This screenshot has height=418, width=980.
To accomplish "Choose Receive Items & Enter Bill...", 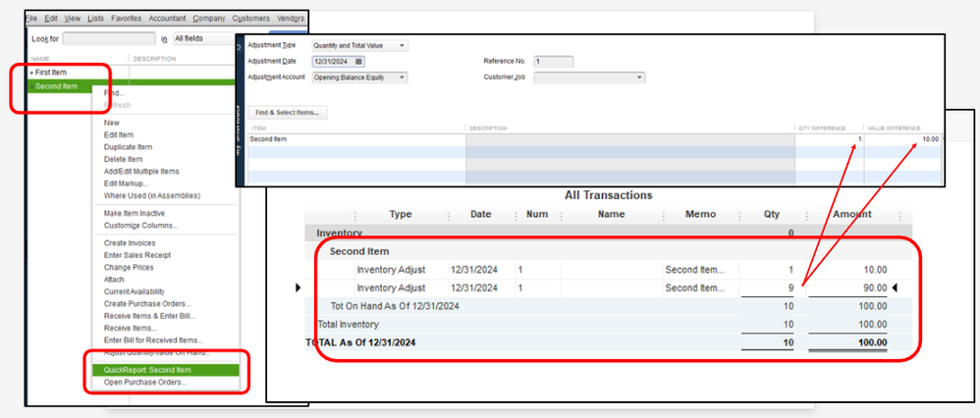I will click(x=147, y=316).
